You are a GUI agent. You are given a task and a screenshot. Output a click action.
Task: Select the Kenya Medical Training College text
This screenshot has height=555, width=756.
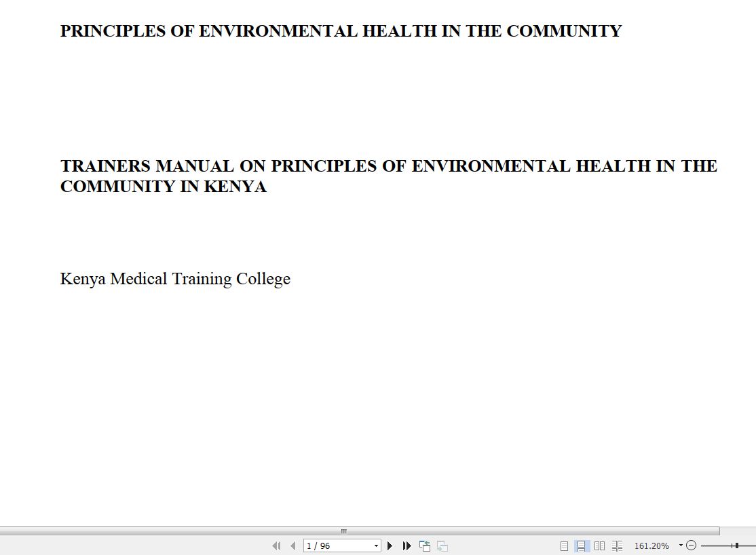click(x=175, y=279)
